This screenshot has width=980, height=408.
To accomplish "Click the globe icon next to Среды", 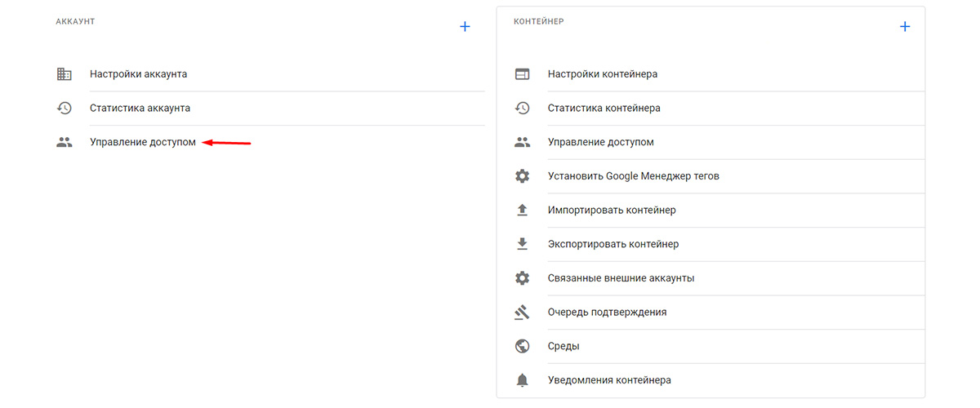I will tap(523, 346).
